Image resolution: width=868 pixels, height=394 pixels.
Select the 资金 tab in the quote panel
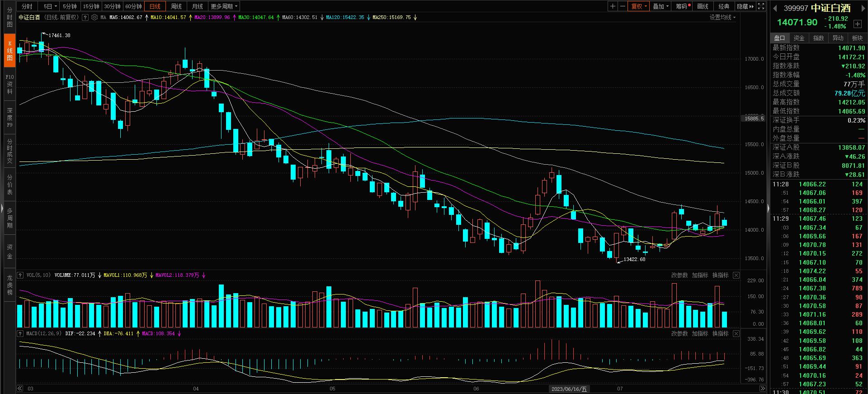tap(799, 38)
